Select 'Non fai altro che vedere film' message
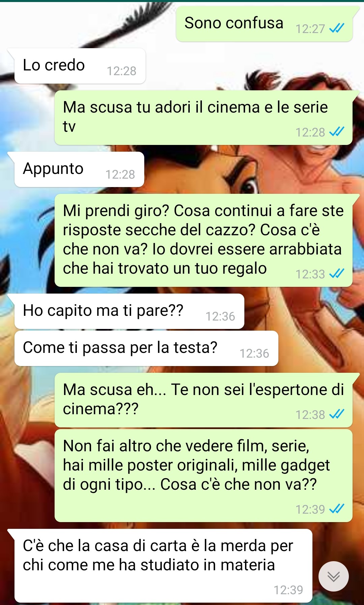Screen dimensions: 364x605 coord(203,475)
